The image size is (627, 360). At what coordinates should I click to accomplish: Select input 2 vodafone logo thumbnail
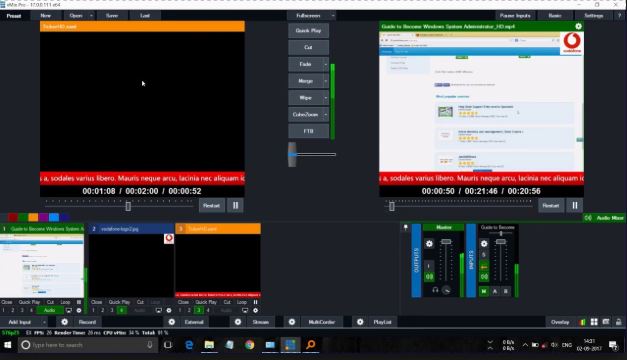tap(131, 266)
